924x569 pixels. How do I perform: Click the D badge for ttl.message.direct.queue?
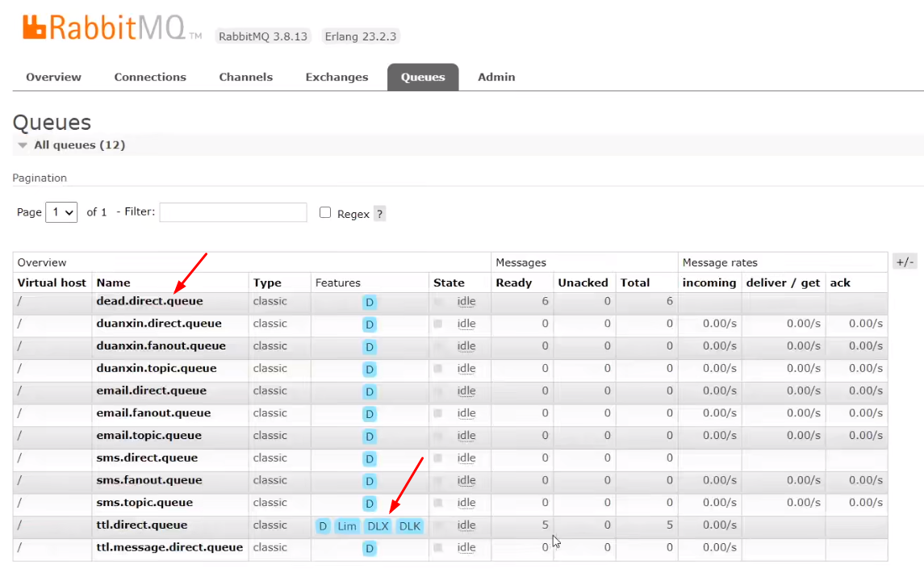pyautogui.click(x=370, y=549)
